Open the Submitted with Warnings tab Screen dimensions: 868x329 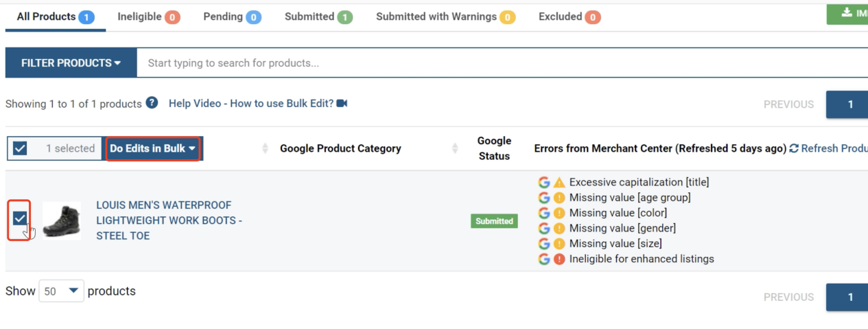(445, 16)
